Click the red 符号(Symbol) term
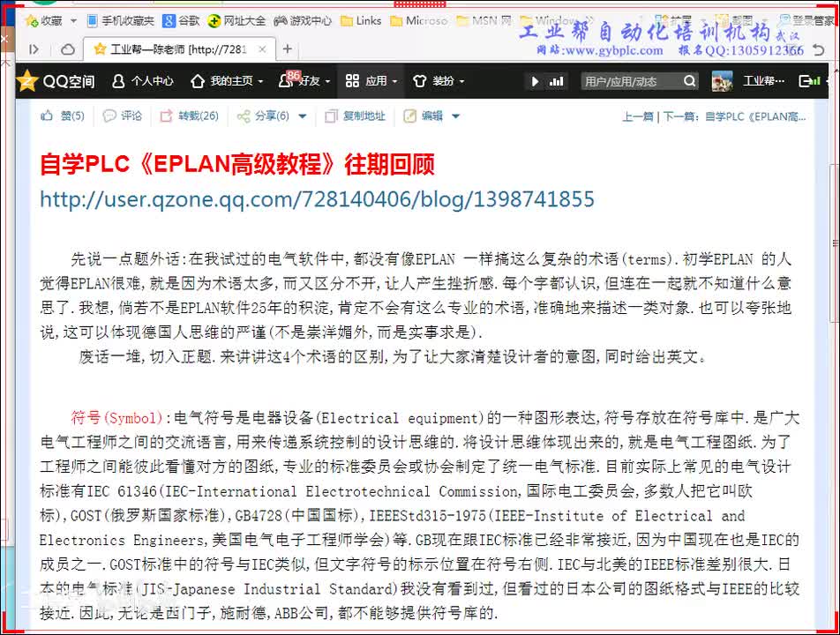This screenshot has height=635, width=840. (x=116, y=418)
